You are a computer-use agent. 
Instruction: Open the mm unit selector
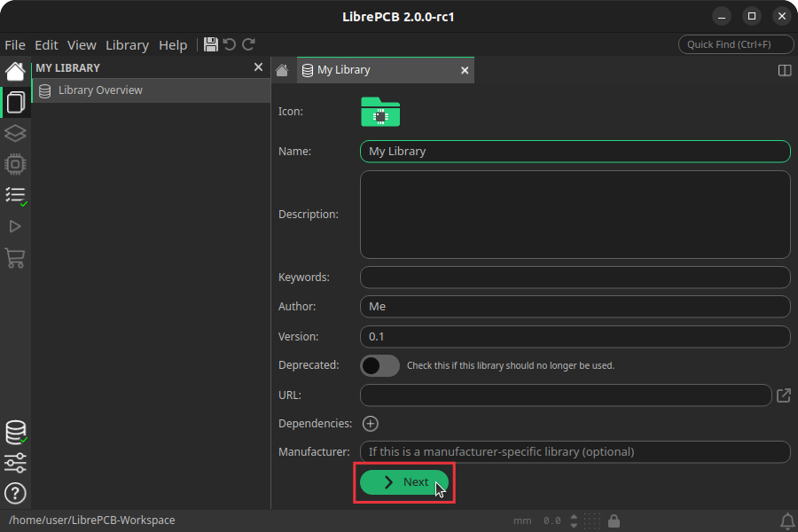click(x=523, y=520)
